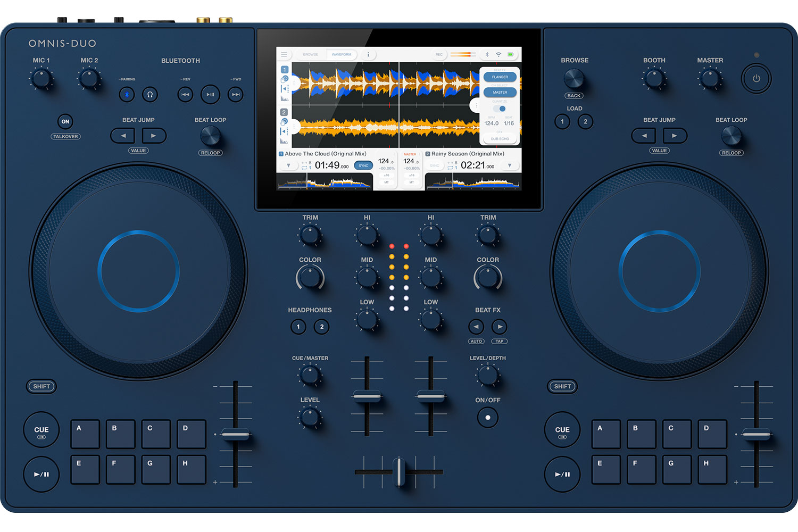Open the FLANGER beat FX selector

(x=500, y=77)
